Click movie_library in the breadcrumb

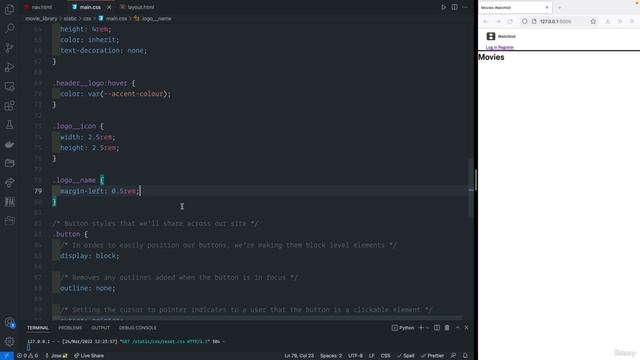(41, 18)
